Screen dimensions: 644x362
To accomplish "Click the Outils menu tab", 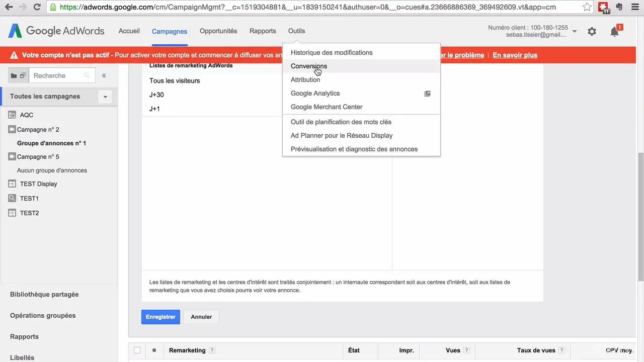I will pyautogui.click(x=296, y=31).
